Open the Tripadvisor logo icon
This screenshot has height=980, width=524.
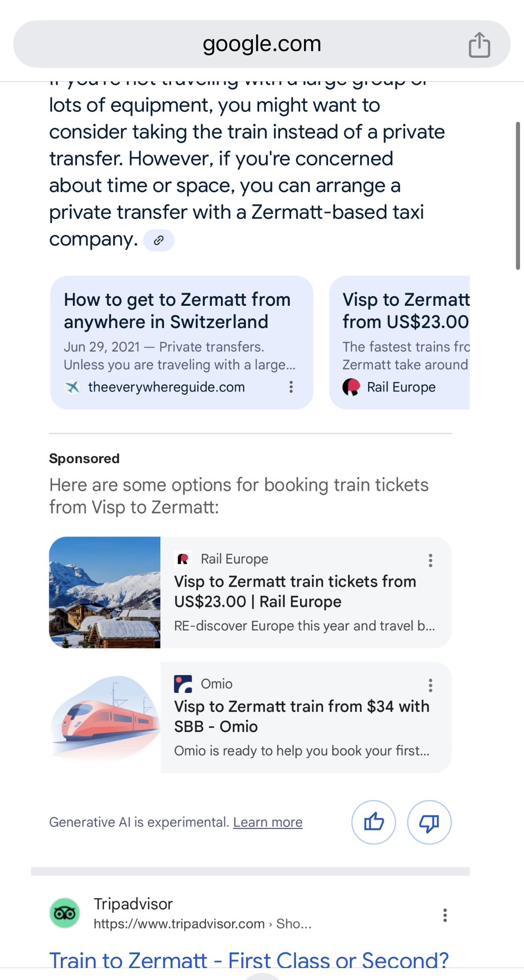65,913
